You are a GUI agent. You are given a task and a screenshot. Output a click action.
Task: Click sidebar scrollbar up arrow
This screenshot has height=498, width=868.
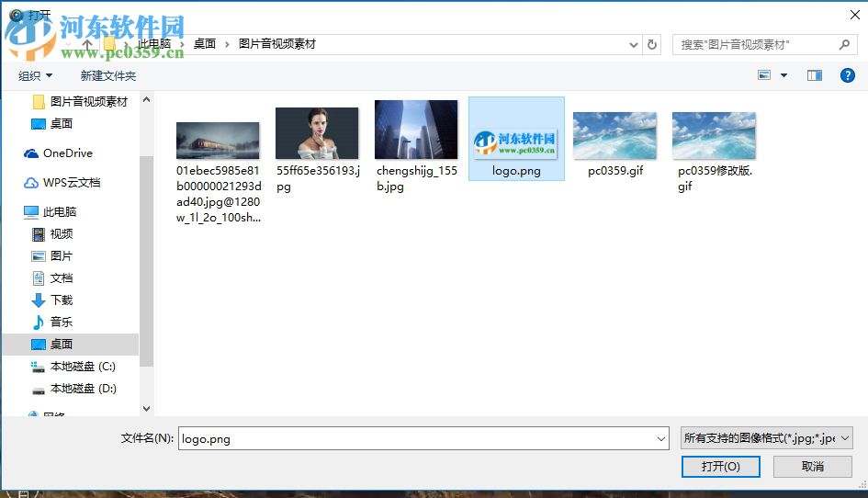coord(146,100)
